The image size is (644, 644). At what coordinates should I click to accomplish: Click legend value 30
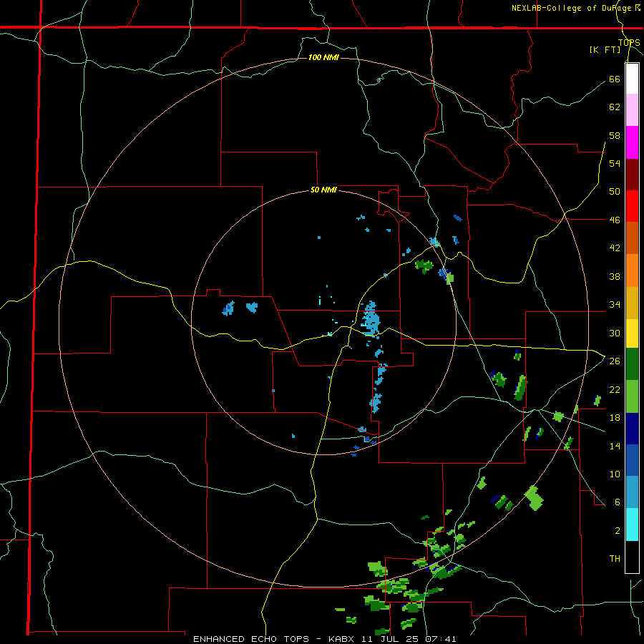coord(615,333)
